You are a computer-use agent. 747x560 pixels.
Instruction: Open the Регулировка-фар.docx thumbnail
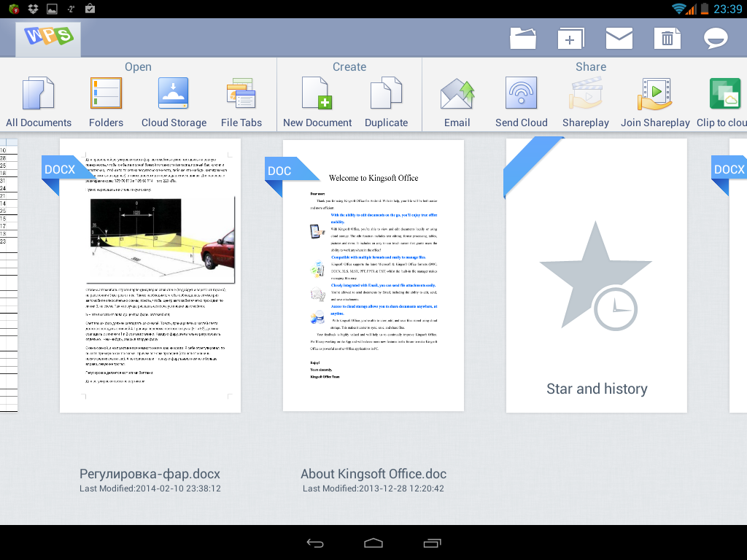(150, 276)
